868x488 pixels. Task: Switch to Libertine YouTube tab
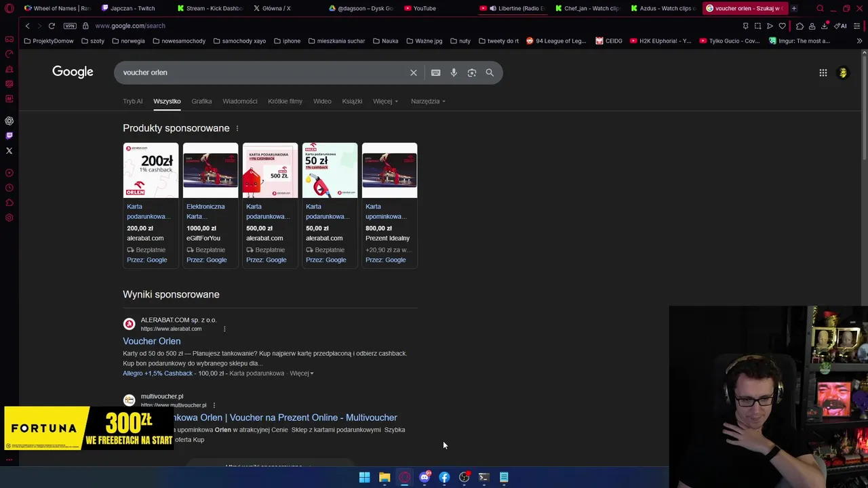pyautogui.click(x=512, y=8)
